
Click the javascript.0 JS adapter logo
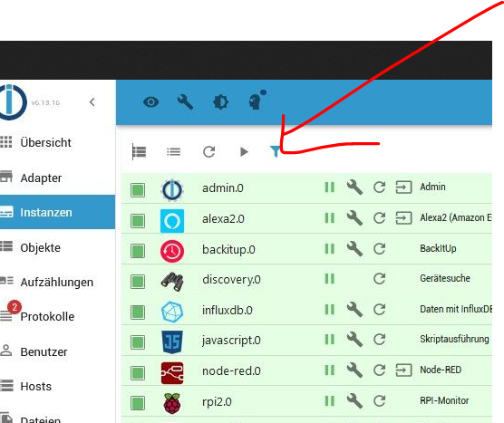point(172,342)
